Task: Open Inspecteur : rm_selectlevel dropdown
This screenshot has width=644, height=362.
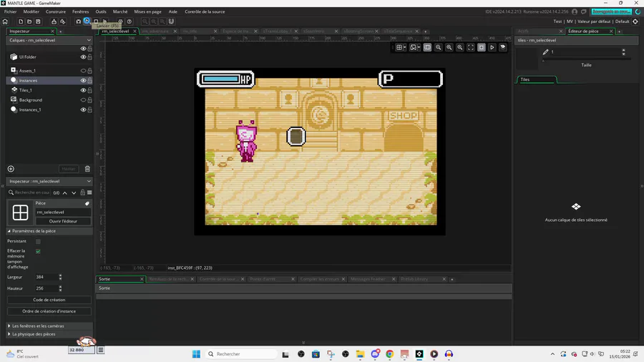Action: [x=89, y=181]
